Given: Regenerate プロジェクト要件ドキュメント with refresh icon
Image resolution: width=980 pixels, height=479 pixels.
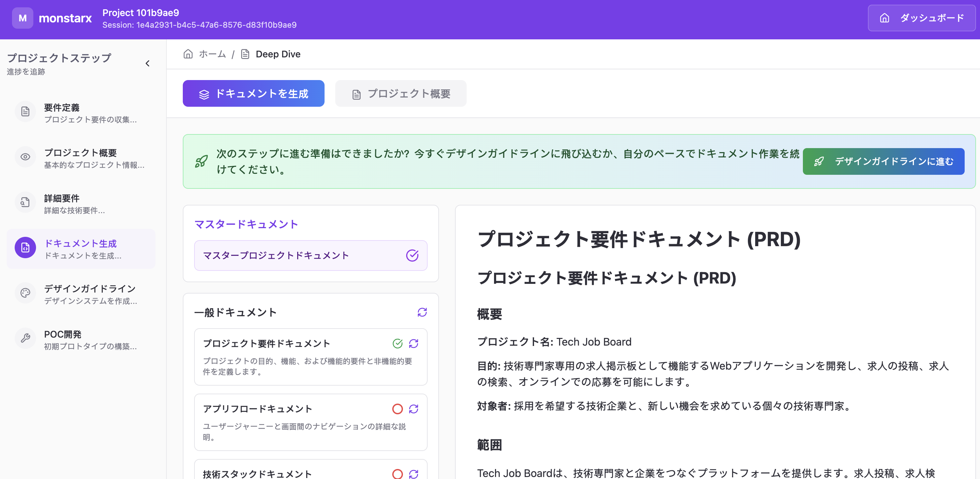Looking at the screenshot, I should point(413,344).
